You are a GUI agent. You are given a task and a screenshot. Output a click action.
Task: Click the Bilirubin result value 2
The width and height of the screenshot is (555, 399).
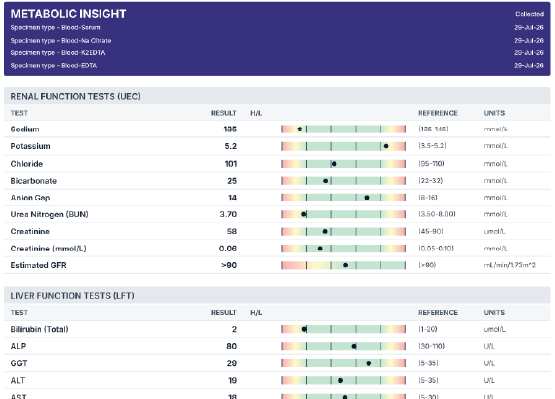point(234,329)
